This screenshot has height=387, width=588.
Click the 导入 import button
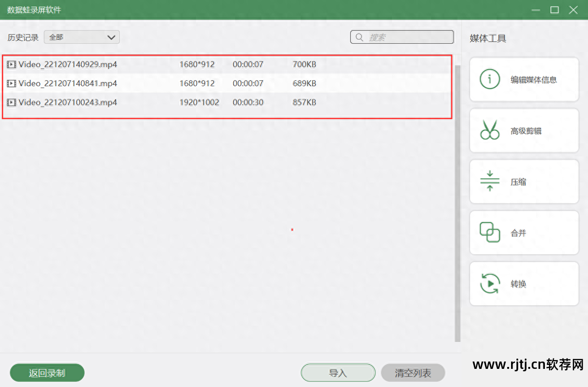tap(338, 373)
